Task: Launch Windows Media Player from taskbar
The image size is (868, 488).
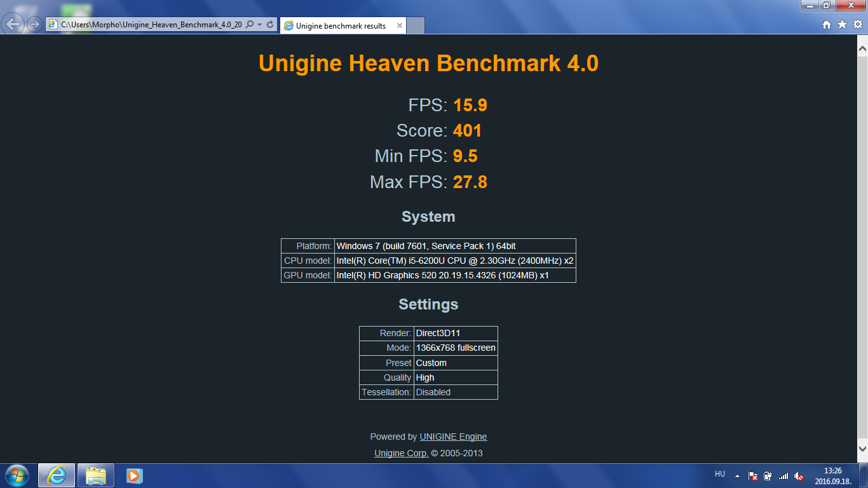Action: tap(135, 475)
